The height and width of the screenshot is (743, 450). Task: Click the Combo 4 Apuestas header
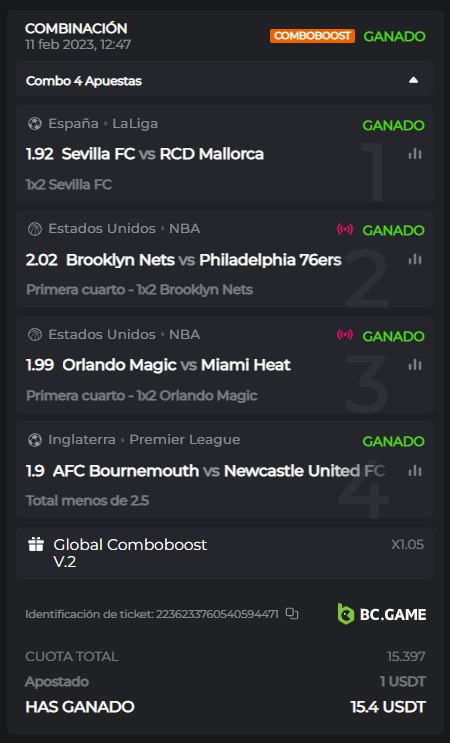pyautogui.click(x=225, y=80)
